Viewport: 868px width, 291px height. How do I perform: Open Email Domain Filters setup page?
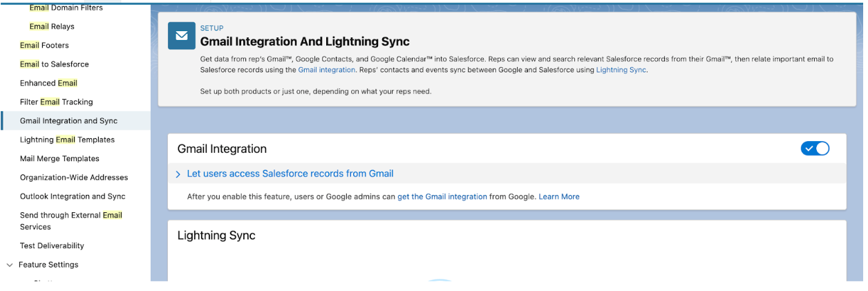(66, 8)
